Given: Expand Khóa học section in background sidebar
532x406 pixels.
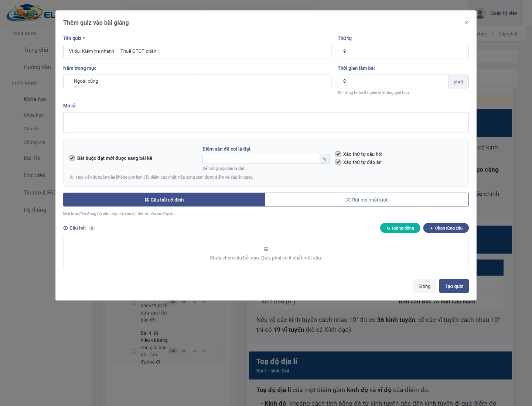Looking at the screenshot, I should tap(35, 99).
